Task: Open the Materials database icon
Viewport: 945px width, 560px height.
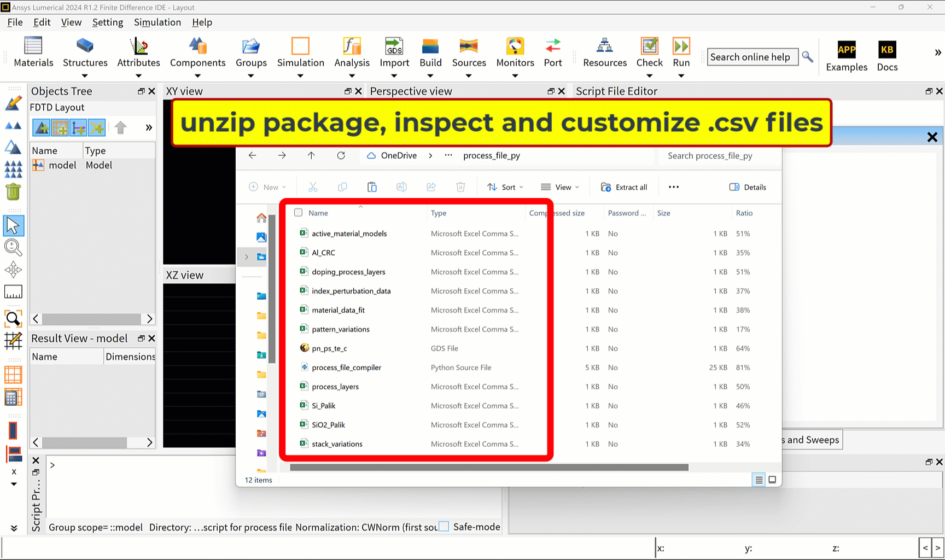Action: [x=33, y=46]
